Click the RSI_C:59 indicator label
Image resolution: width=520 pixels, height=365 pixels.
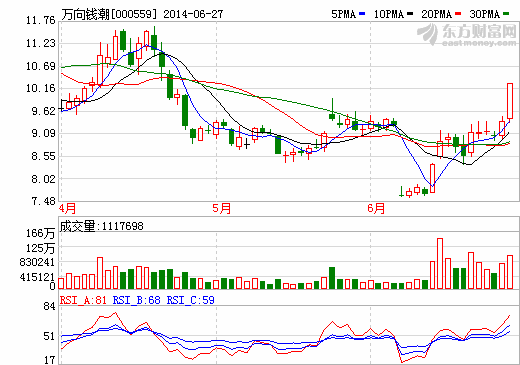191,300
